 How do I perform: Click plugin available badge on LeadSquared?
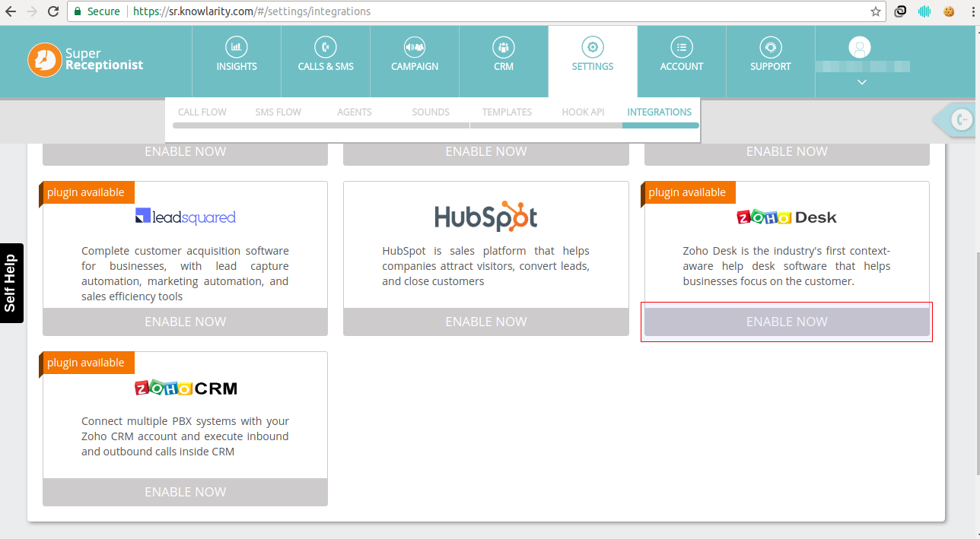point(86,192)
